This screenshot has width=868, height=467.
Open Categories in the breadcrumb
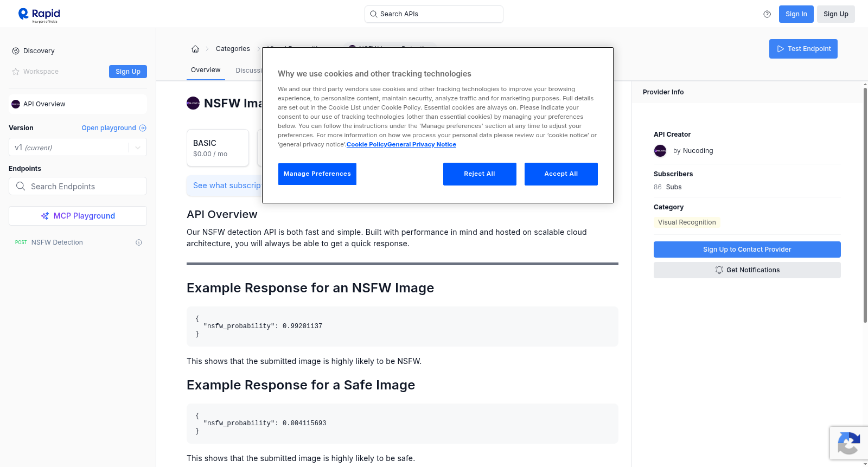pos(233,49)
